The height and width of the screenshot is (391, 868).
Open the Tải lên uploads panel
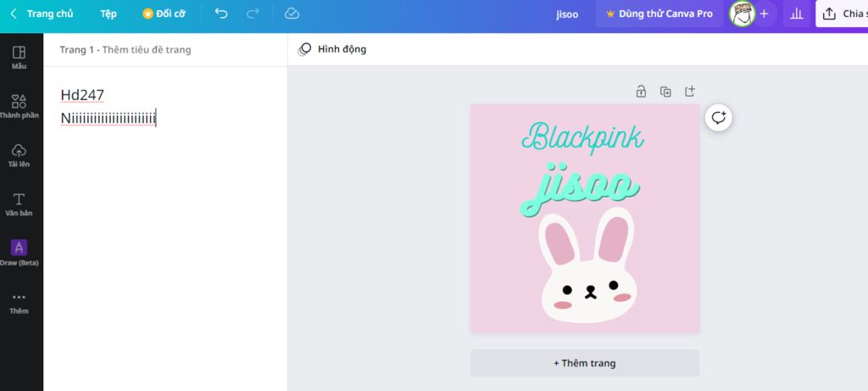tap(19, 155)
